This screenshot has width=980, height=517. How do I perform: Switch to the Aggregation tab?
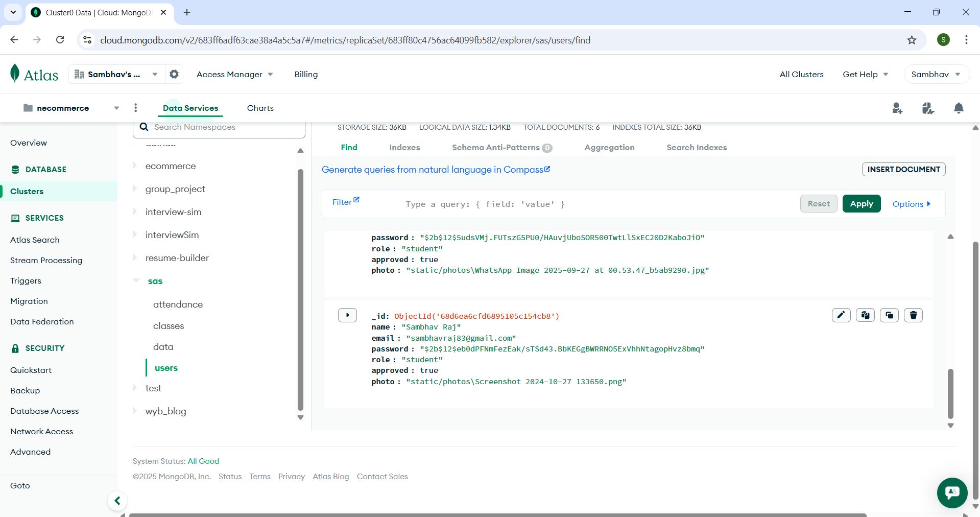[609, 148]
